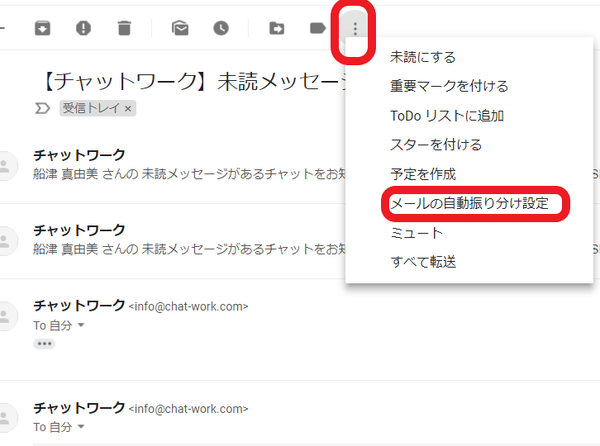Click sender チャットワーク of the last message
Image resolution: width=600 pixels, height=446 pixels.
[x=79, y=408]
